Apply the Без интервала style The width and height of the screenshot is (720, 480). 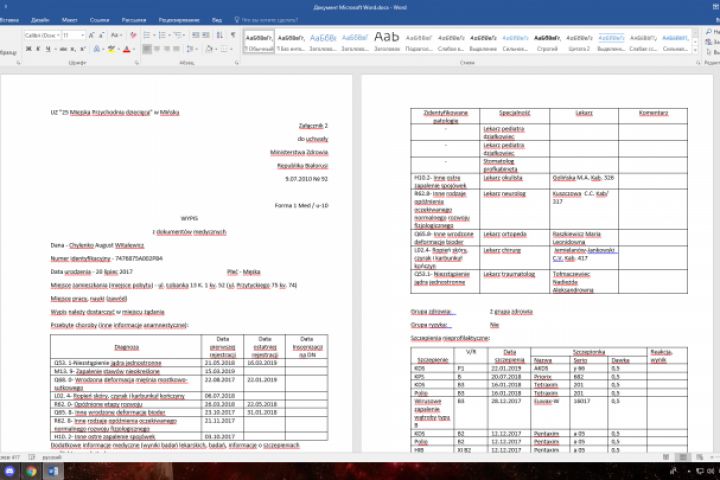point(291,42)
